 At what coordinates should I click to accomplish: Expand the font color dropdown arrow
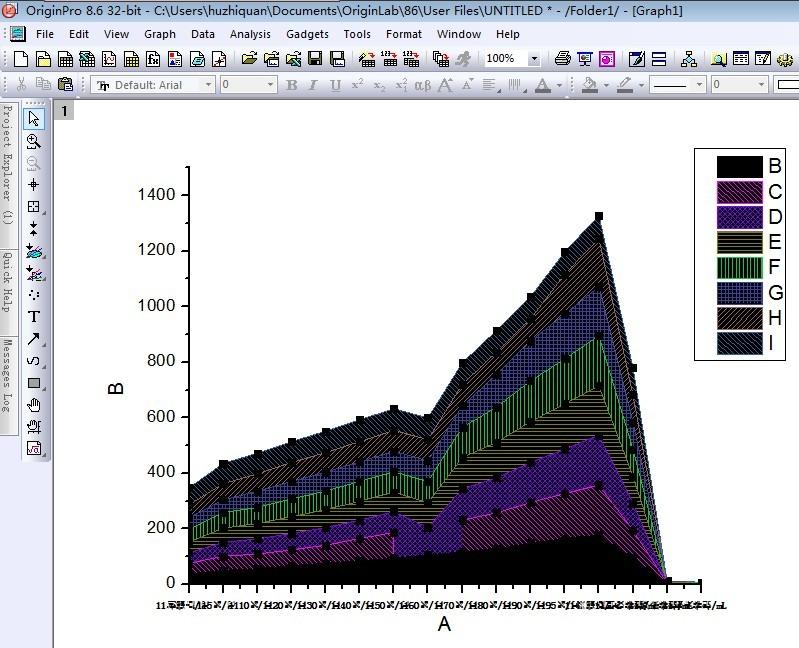[x=560, y=85]
